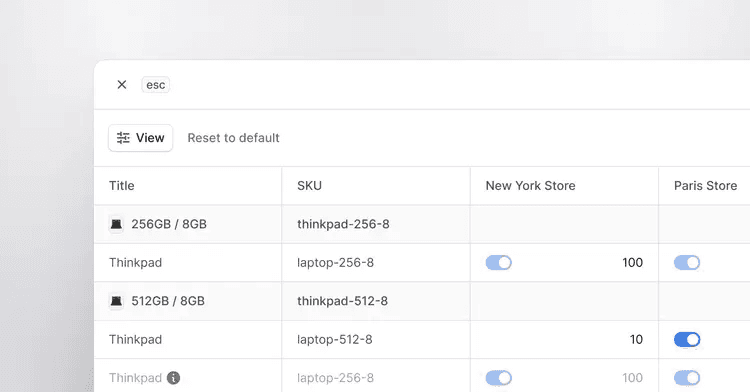
Task: Toggle Paris Store switch in faded bottom row
Action: pos(687,378)
